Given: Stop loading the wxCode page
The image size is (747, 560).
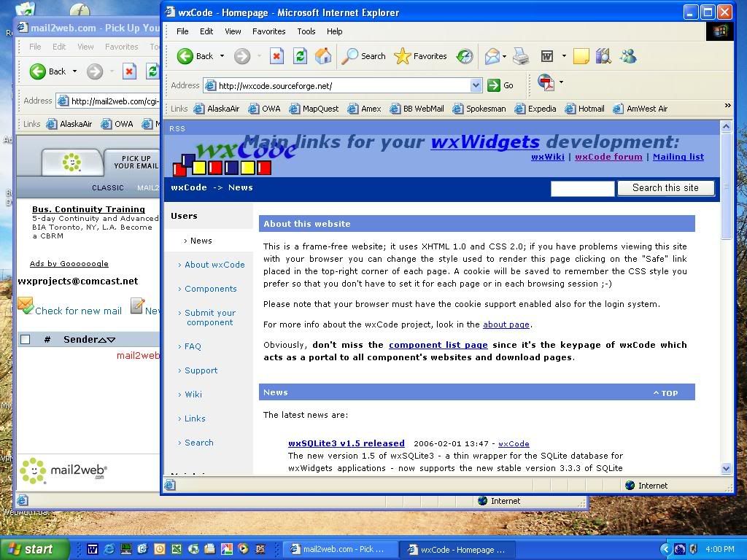Looking at the screenshot, I should 276,56.
